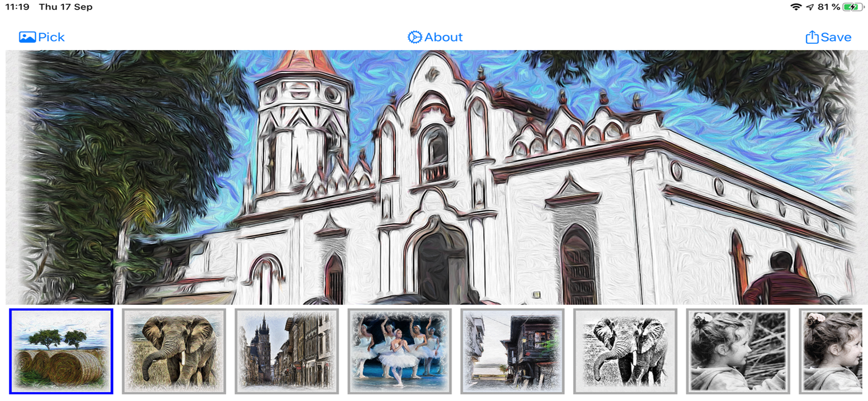Select the hay bales style thumbnail
The height and width of the screenshot is (401, 868).
point(61,351)
